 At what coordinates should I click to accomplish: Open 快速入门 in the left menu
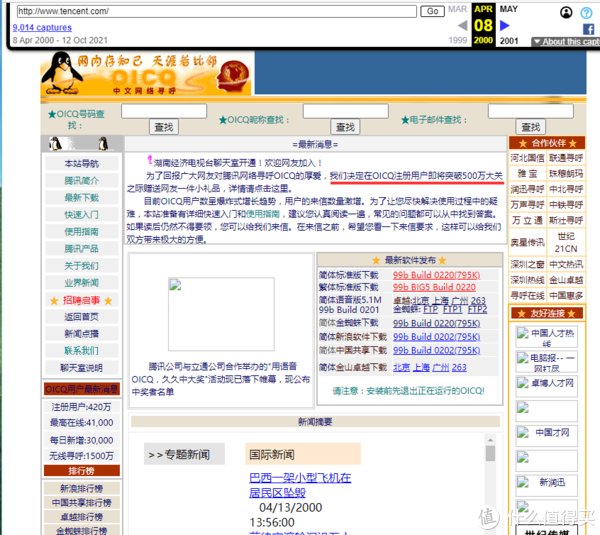pos(82,215)
